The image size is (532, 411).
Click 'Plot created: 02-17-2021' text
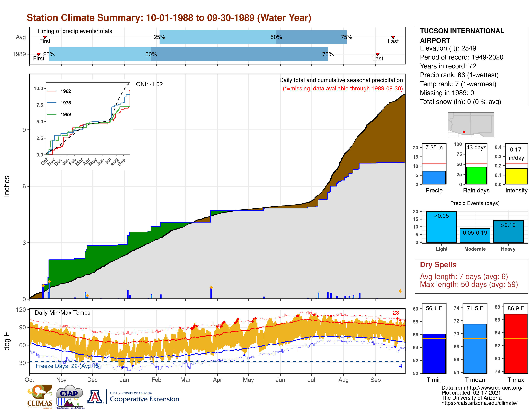click(x=471, y=393)
